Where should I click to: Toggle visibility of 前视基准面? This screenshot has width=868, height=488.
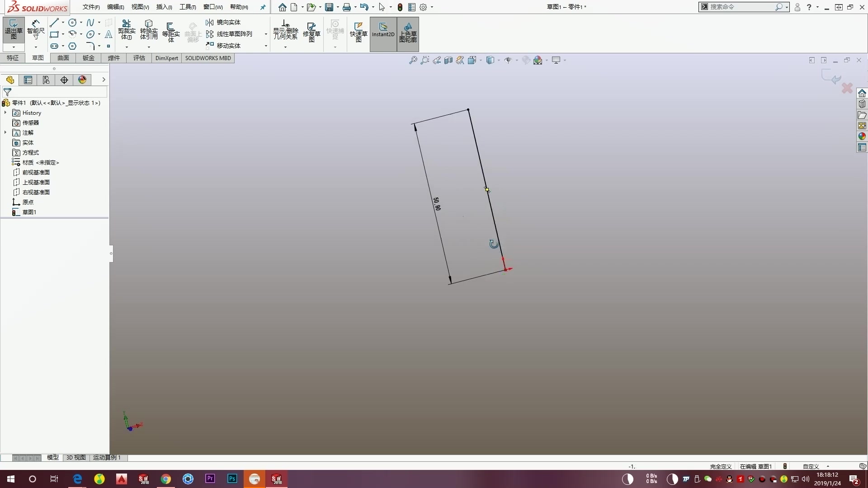pyautogui.click(x=36, y=172)
